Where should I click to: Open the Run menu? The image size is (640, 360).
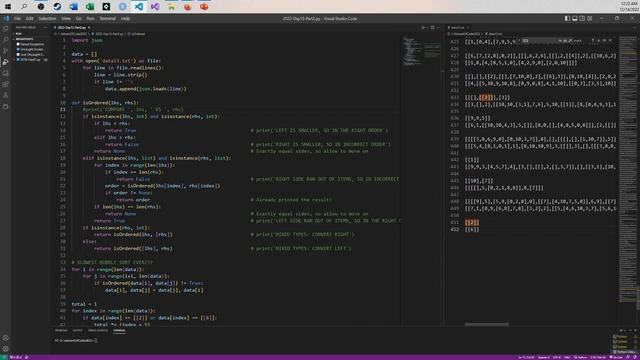point(90,18)
